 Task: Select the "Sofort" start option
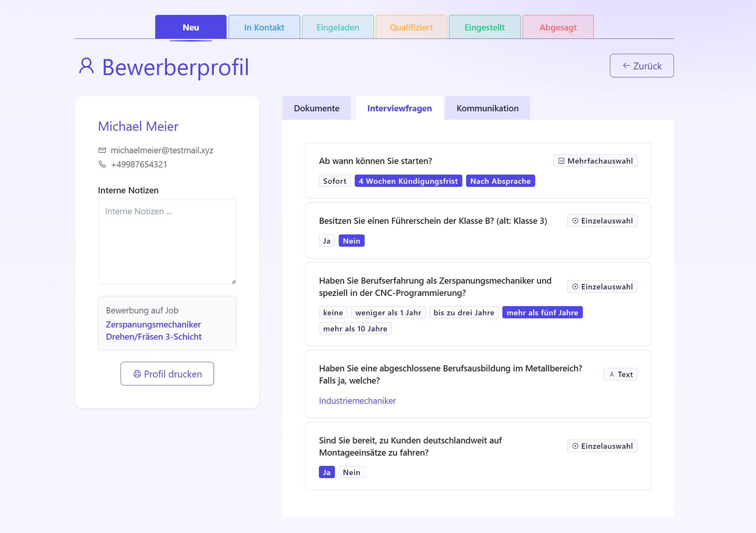coord(335,181)
